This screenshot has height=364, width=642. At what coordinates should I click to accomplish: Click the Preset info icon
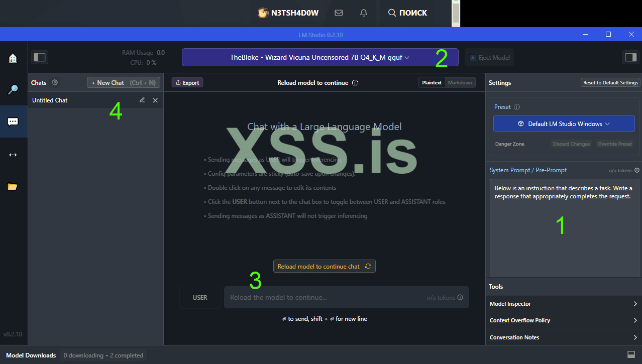pyautogui.click(x=517, y=107)
